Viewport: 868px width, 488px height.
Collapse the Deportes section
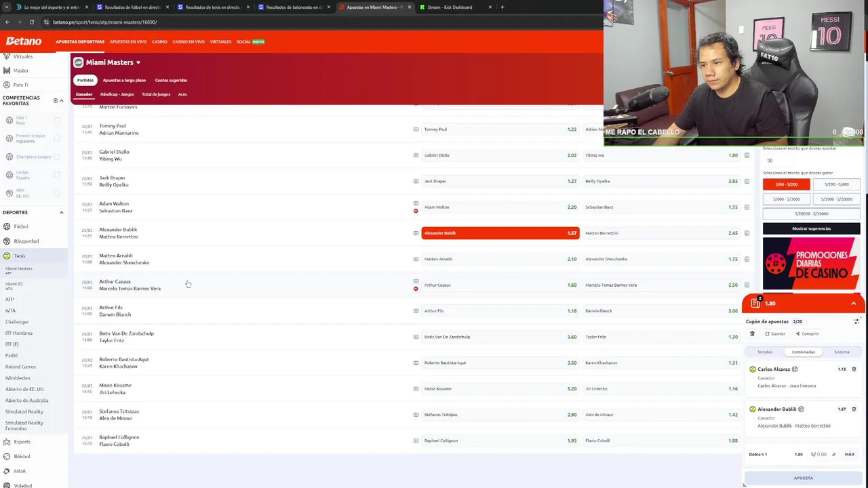click(x=61, y=213)
